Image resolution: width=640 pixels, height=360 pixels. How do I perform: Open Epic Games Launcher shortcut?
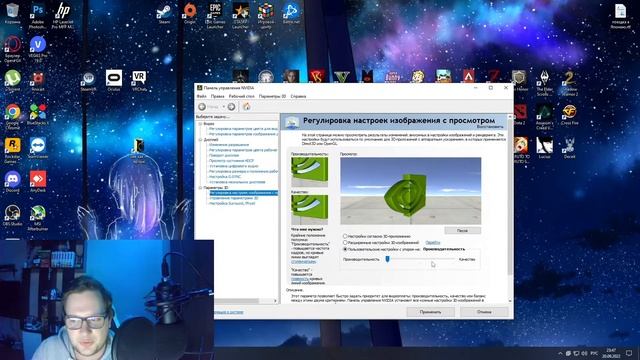point(215,16)
